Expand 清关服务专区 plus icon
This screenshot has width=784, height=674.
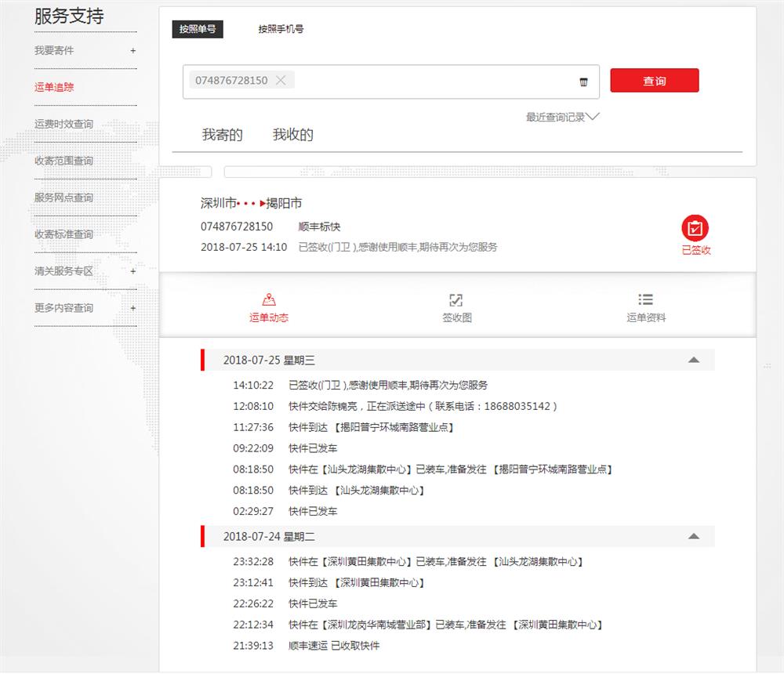tap(133, 271)
